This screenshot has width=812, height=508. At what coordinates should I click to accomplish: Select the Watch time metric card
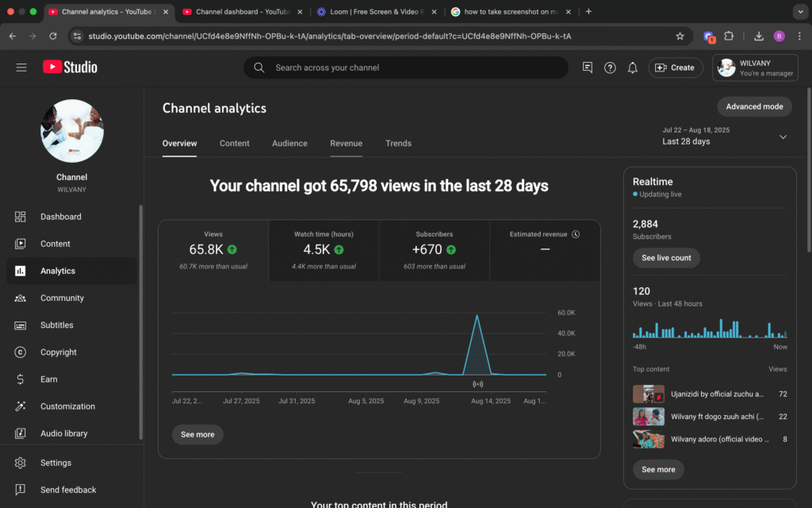tap(324, 249)
